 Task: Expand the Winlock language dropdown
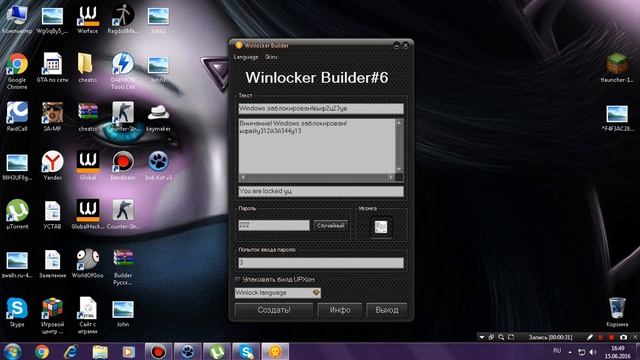pos(278,293)
